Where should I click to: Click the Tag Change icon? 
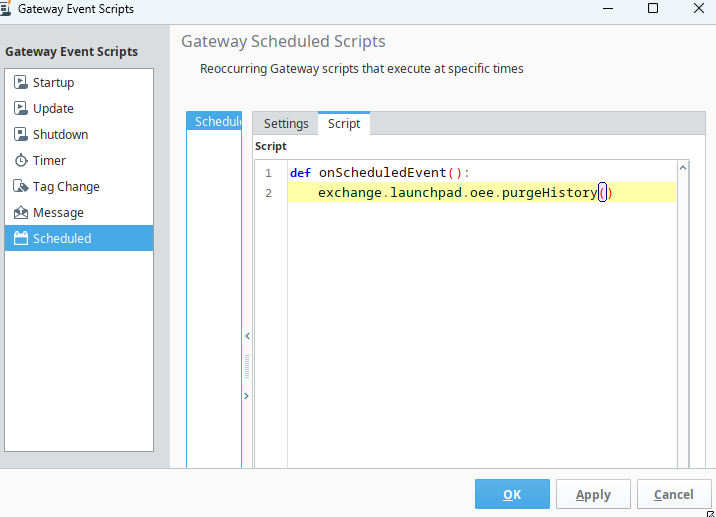click(x=20, y=186)
